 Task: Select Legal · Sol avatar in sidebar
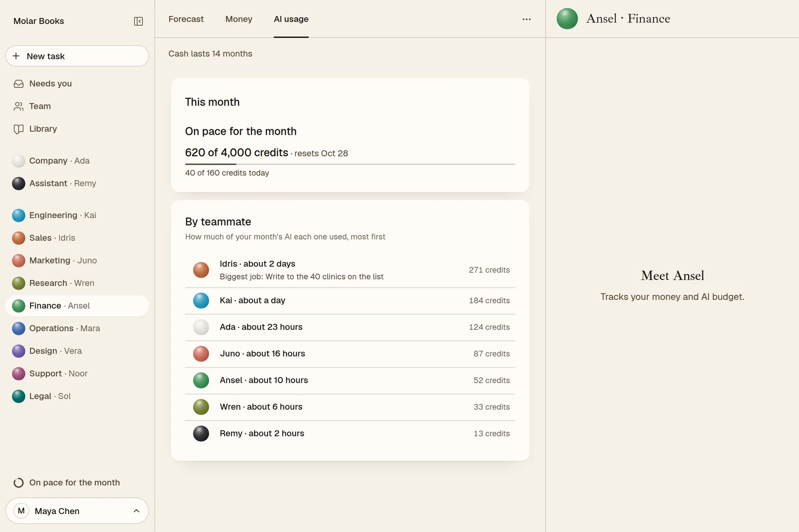tap(18, 396)
